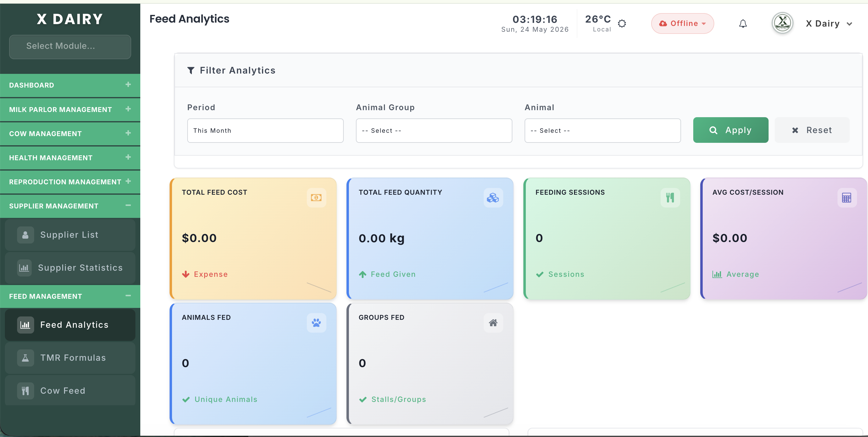Click the TMR Formulas flask icon

(x=25, y=358)
